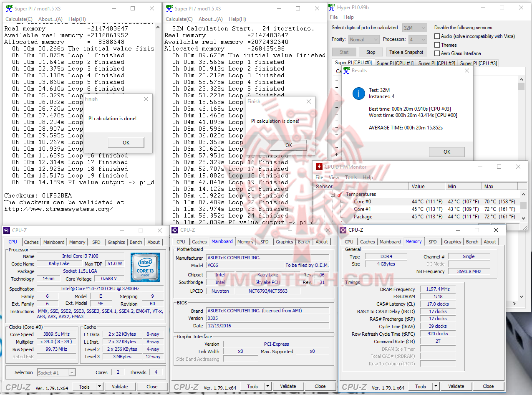Image resolution: width=532 pixels, height=395 pixels.
Task: Click the Hyper PI title bar icon
Action: coord(331,7)
